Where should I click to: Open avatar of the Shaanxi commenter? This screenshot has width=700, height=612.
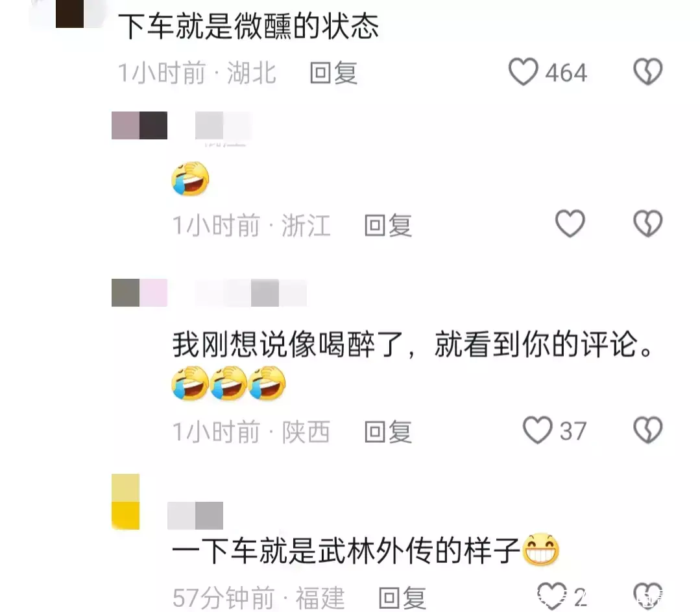(x=139, y=292)
